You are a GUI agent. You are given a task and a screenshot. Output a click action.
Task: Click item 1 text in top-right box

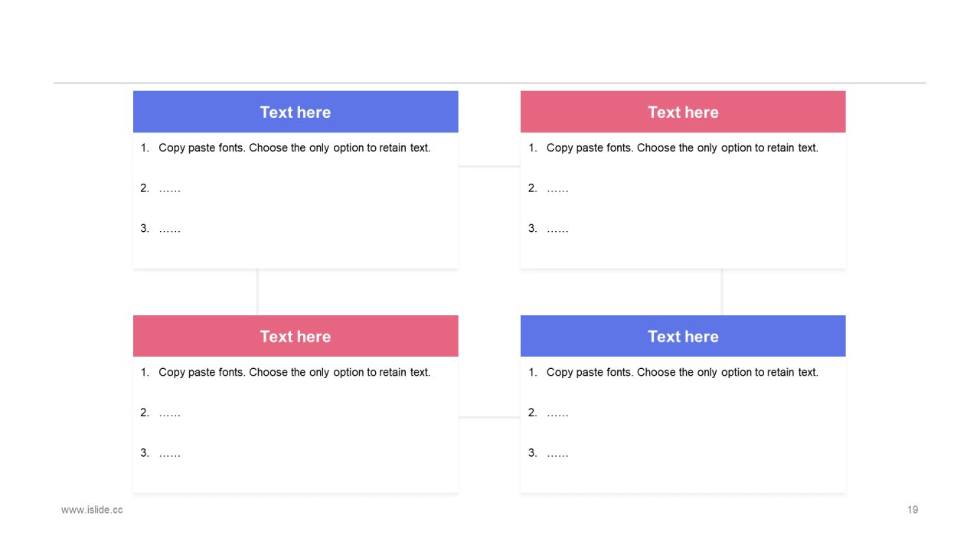point(682,148)
